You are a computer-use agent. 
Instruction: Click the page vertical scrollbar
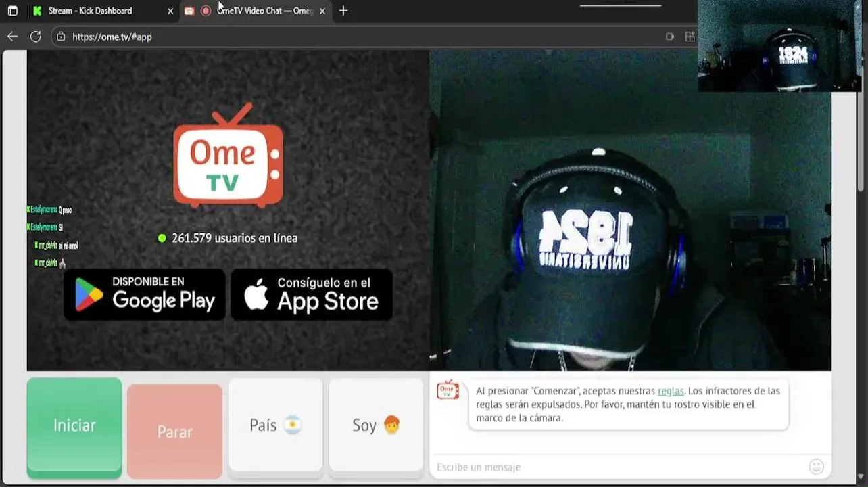point(861,142)
